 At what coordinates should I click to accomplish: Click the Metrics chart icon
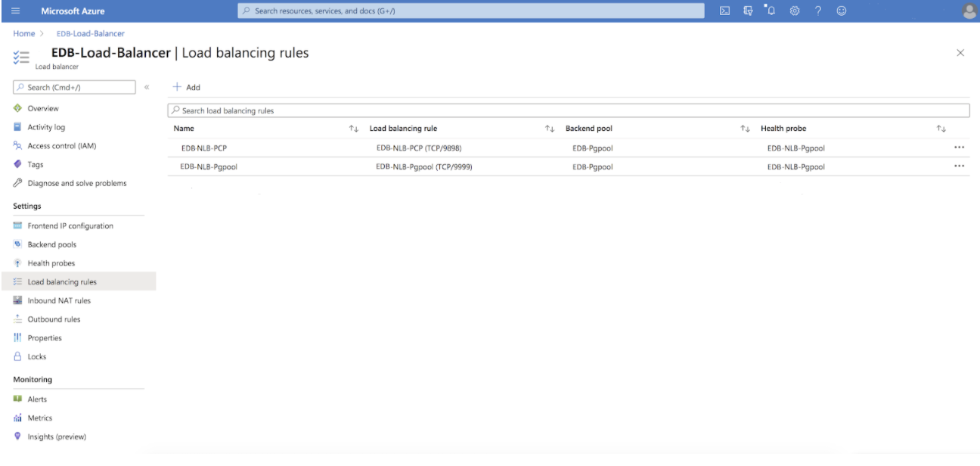[19, 418]
